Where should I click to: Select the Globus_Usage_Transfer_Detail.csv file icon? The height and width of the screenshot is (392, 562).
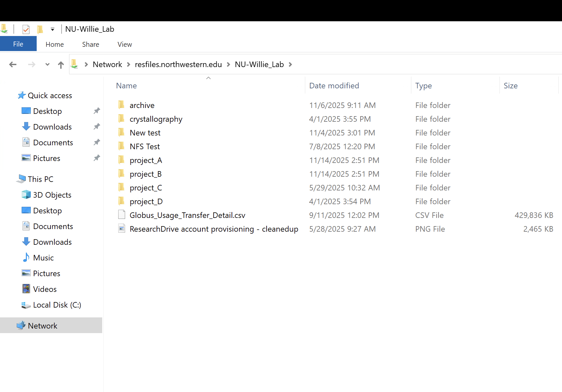point(122,215)
